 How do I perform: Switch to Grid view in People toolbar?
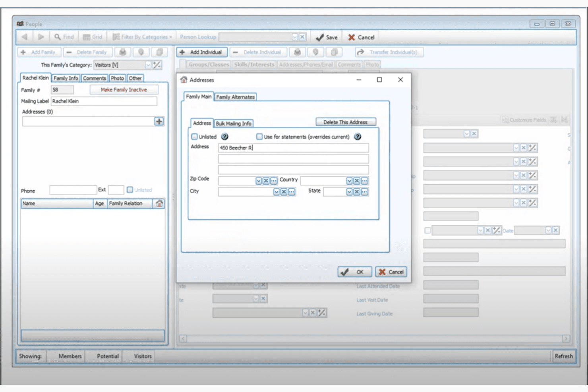coord(93,37)
